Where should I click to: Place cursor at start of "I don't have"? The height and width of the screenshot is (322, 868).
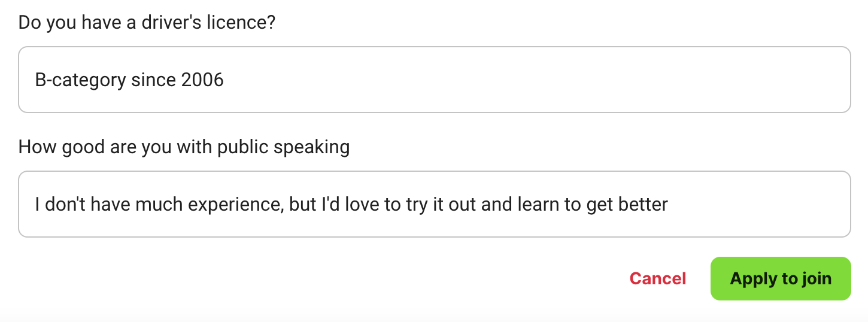coord(35,205)
